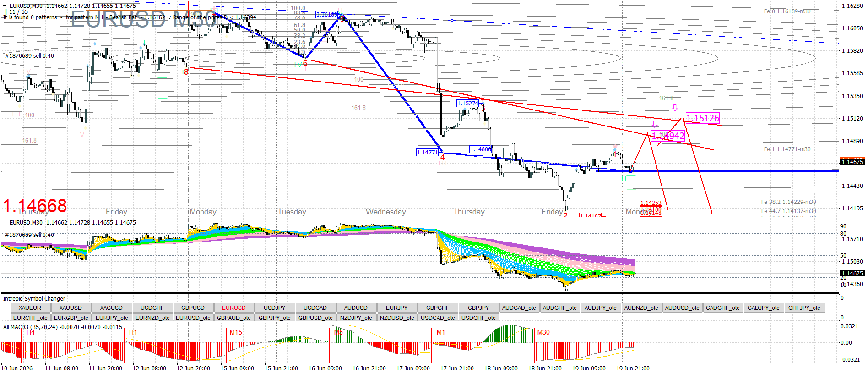Click the H4 label in the MACD panel
Viewport: 868px width, 374px height.
point(31,332)
